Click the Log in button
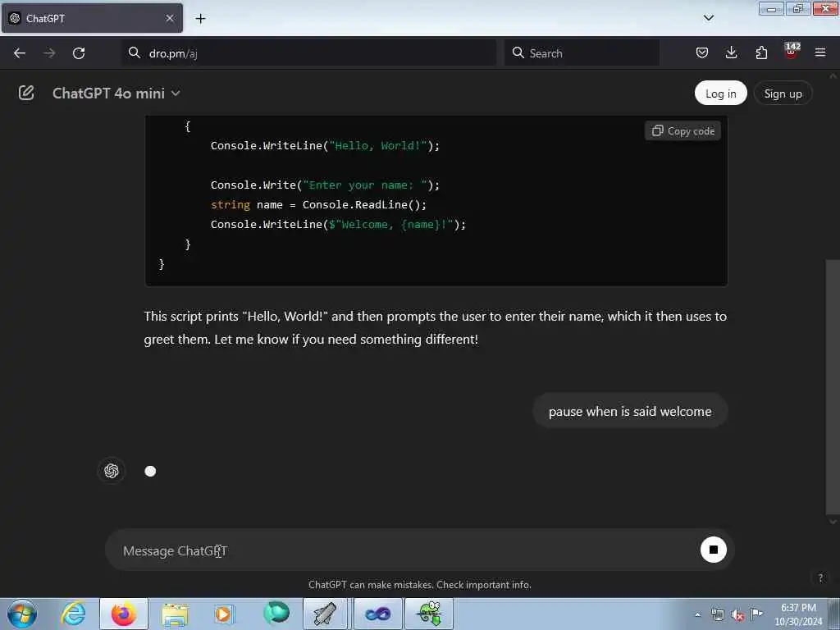 (720, 94)
